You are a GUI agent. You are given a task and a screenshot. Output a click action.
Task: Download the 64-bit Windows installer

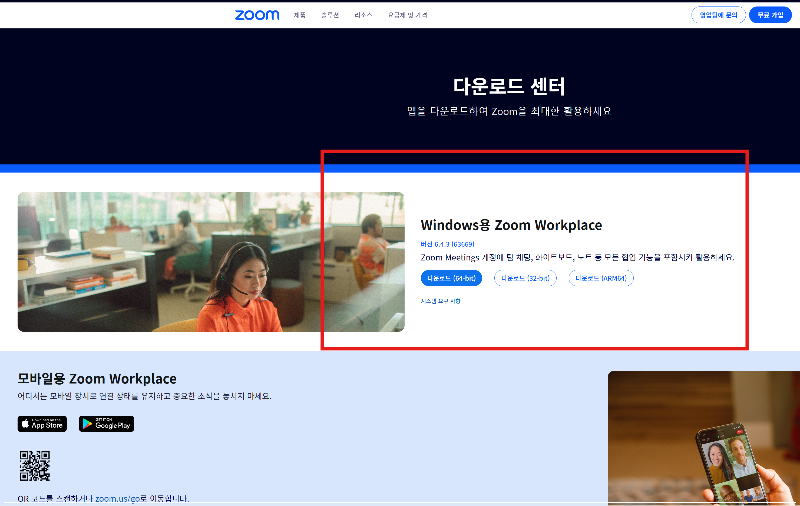click(x=451, y=278)
